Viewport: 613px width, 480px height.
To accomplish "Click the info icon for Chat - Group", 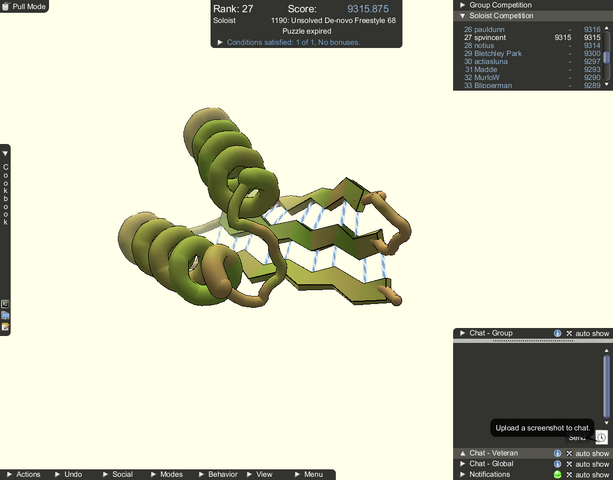I will [x=557, y=333].
